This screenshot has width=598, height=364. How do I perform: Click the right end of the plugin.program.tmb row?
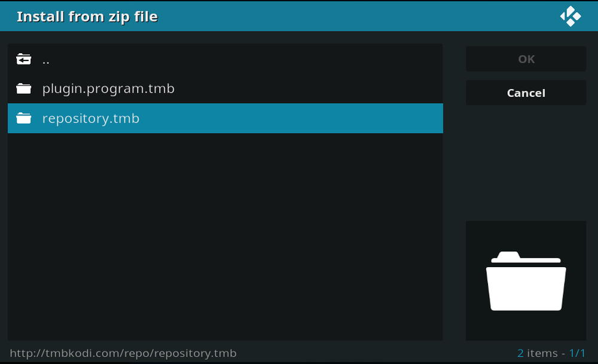419,89
